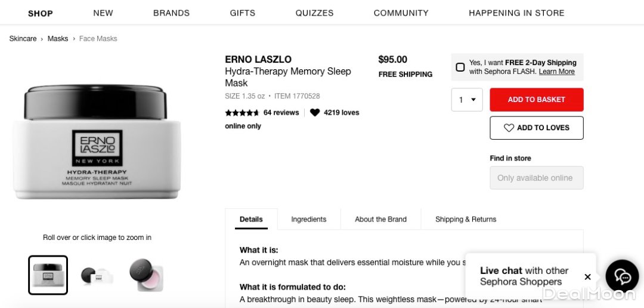Click the live chat bubble icon
The height and width of the screenshot is (308, 644).
point(622,276)
